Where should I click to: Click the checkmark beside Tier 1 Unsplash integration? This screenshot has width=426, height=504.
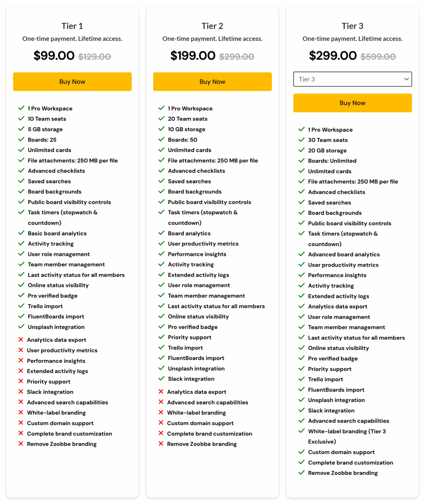21,327
